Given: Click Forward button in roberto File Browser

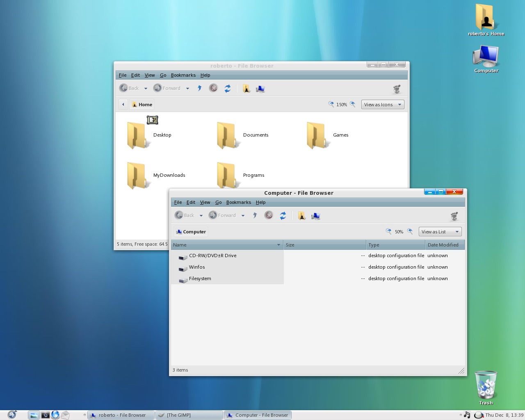Looking at the screenshot, I should click(x=167, y=88).
